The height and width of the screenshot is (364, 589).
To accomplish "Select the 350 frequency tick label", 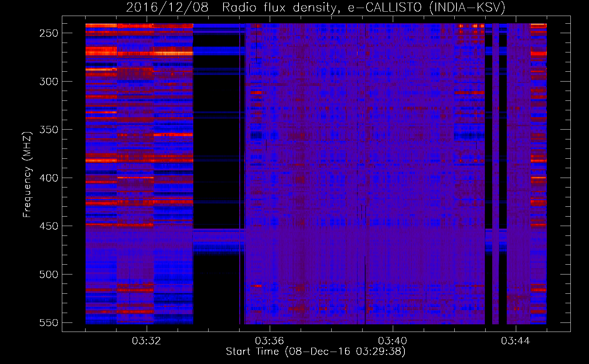I will 49,130.
